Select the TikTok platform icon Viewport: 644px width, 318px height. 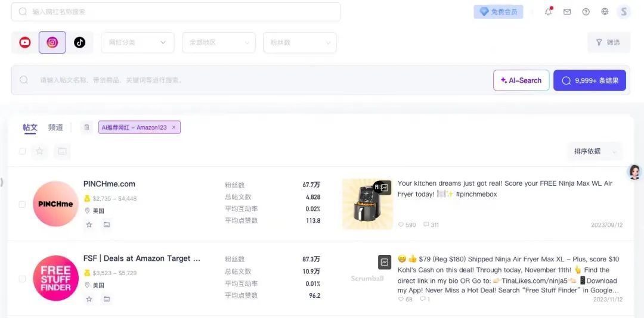[79, 42]
